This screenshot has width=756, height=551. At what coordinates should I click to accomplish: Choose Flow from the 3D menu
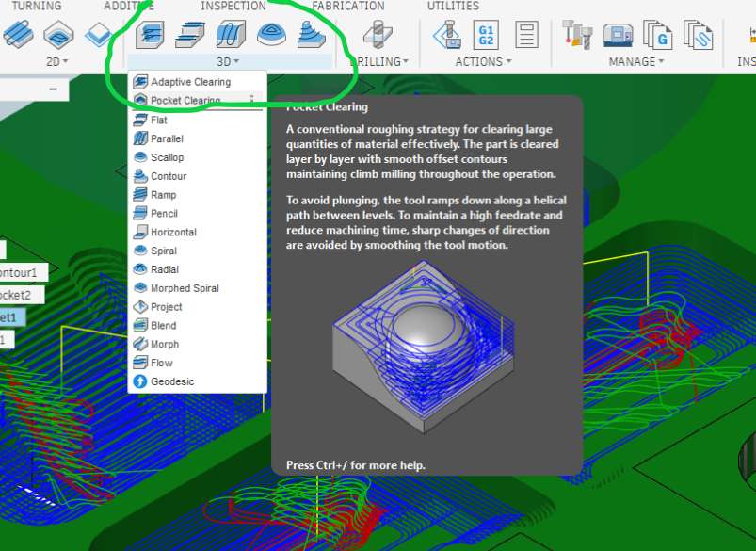click(197, 363)
